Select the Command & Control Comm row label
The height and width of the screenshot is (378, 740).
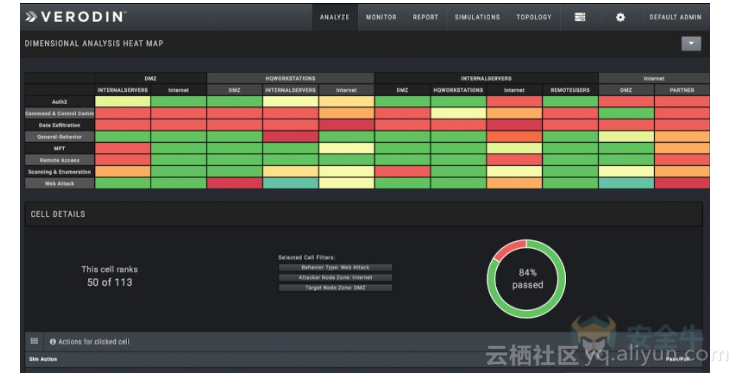59,113
